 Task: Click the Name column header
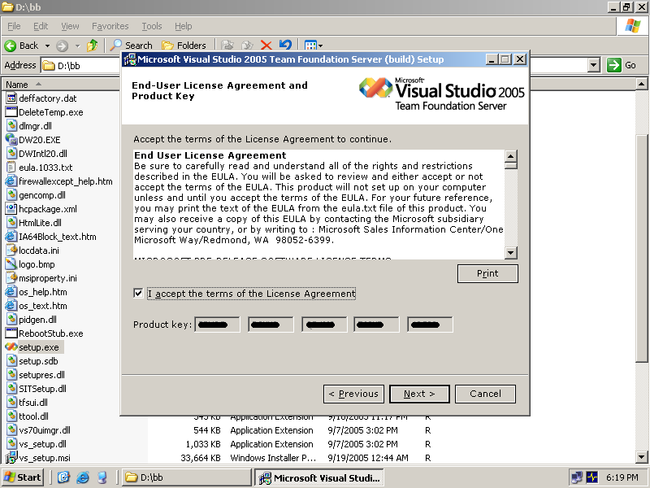click(62, 84)
